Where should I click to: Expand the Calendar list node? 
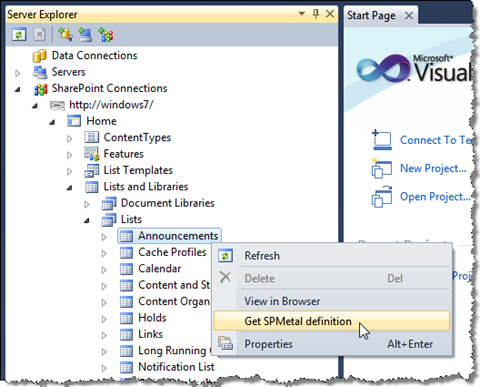point(104,270)
